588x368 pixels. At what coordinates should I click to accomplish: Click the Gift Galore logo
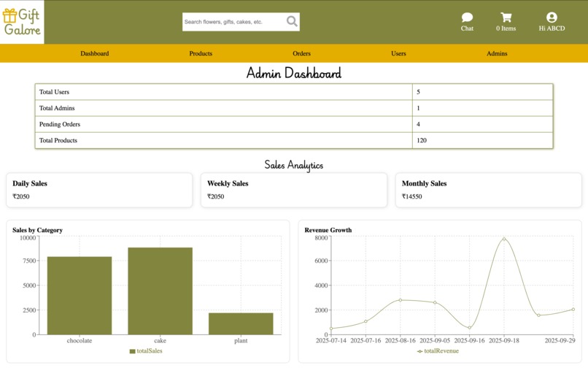click(x=22, y=22)
